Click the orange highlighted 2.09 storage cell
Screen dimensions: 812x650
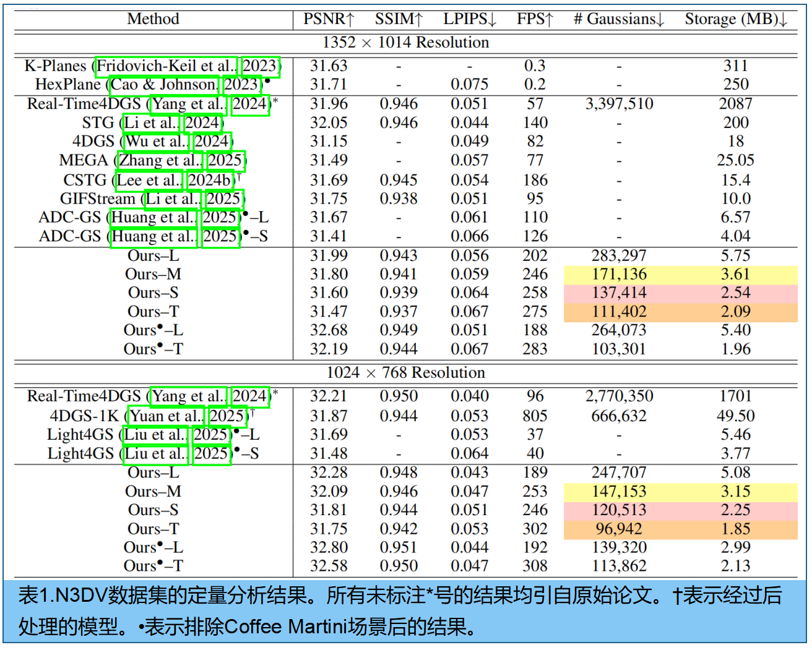click(x=736, y=312)
